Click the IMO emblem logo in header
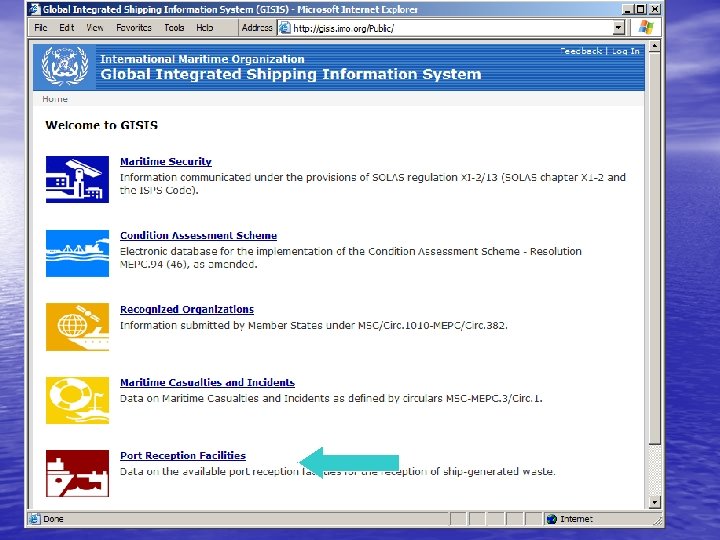Screen dimensions: 720x540 65,67
